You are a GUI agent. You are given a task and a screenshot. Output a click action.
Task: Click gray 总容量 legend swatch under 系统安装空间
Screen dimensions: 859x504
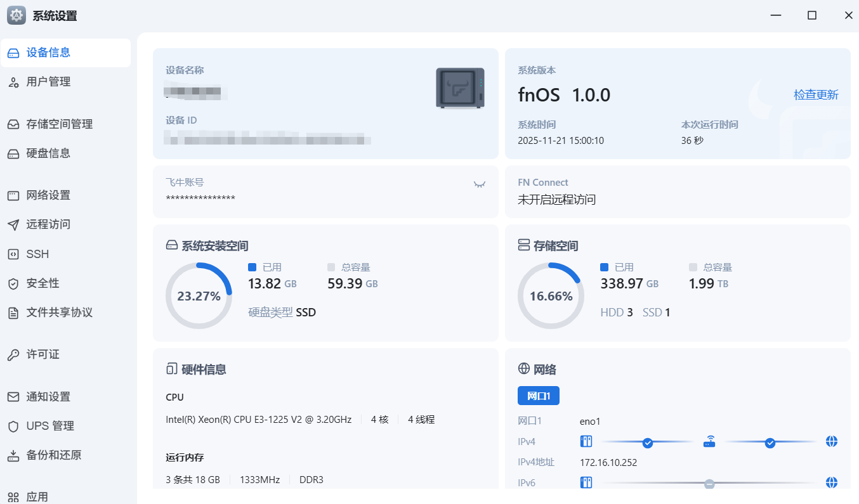click(x=331, y=268)
